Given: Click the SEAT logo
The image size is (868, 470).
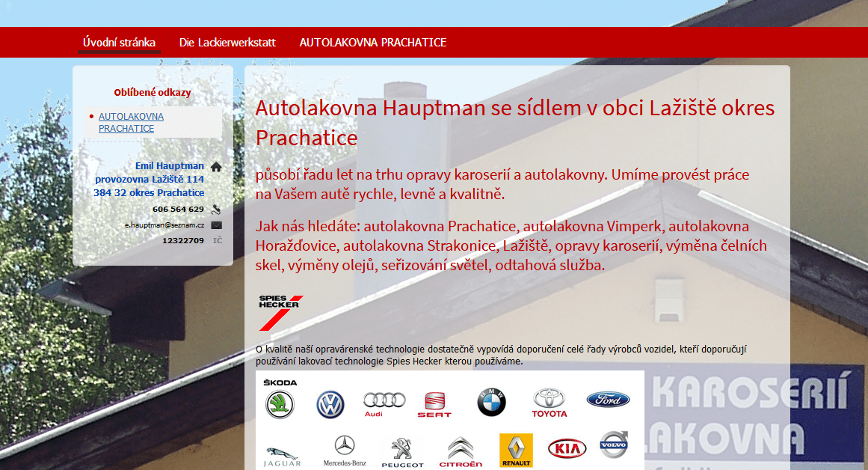Looking at the screenshot, I should 434,405.
